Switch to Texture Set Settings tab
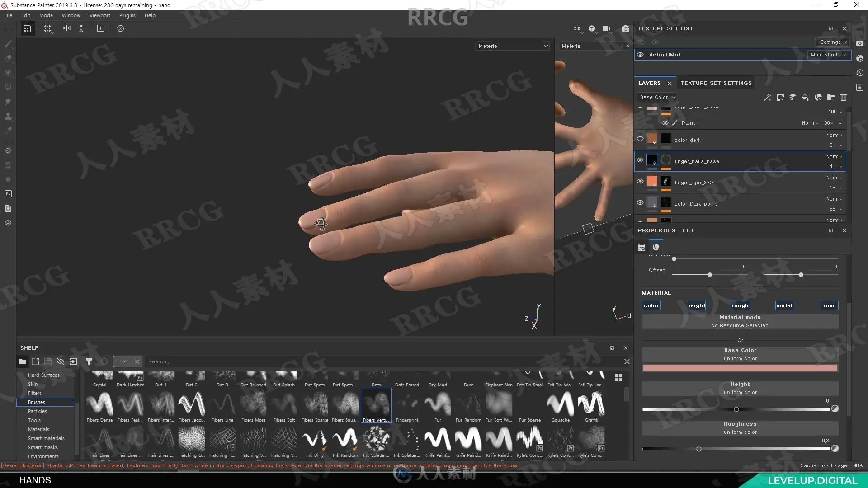This screenshot has height=488, width=868. pos(717,83)
